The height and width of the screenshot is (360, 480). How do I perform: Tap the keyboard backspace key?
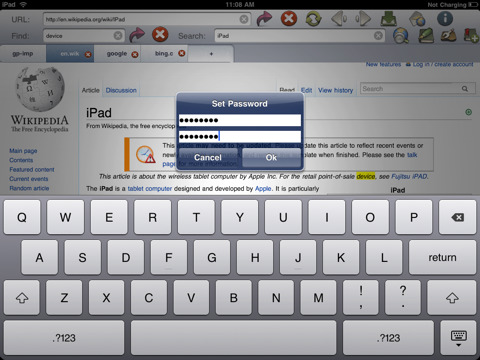point(457,217)
